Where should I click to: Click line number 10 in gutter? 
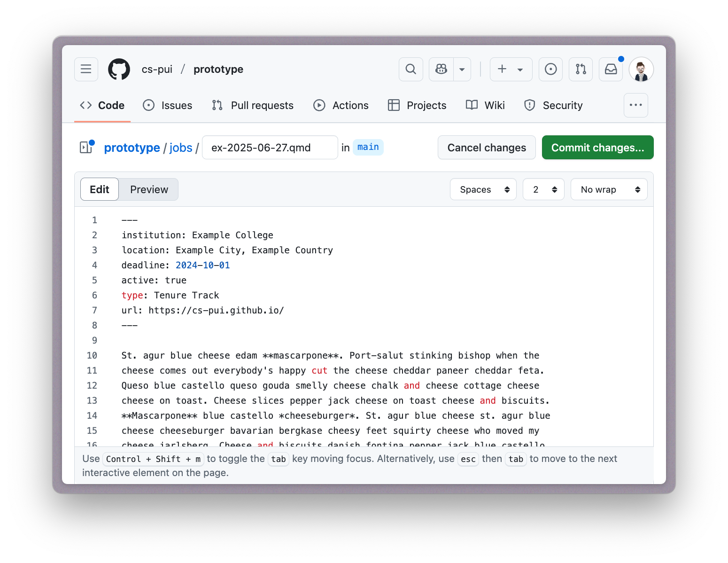tap(92, 355)
